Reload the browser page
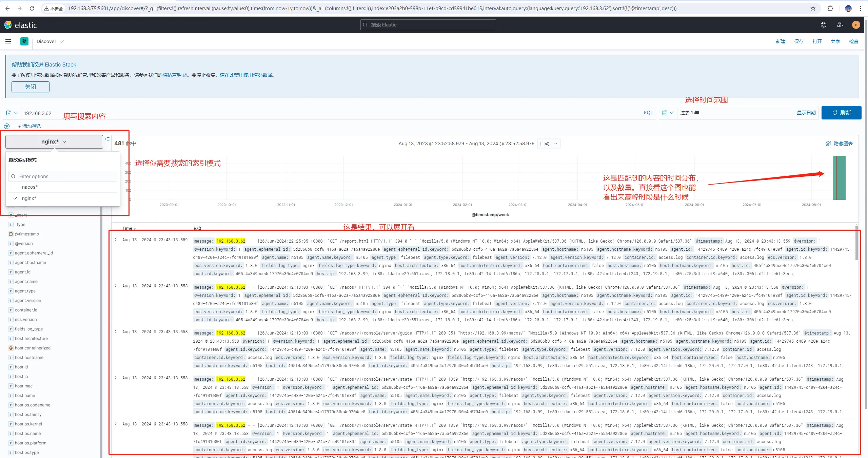Screen dimensions: 868x458 tap(32, 8)
